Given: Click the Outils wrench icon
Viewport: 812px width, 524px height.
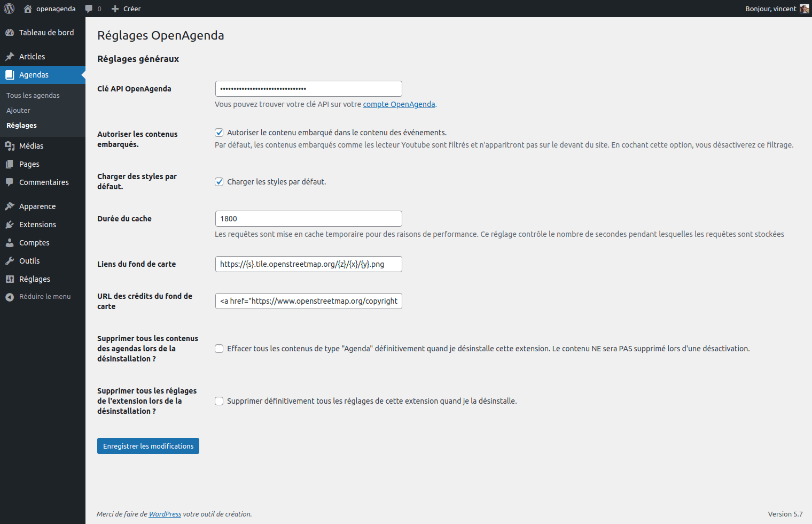Looking at the screenshot, I should [10, 261].
